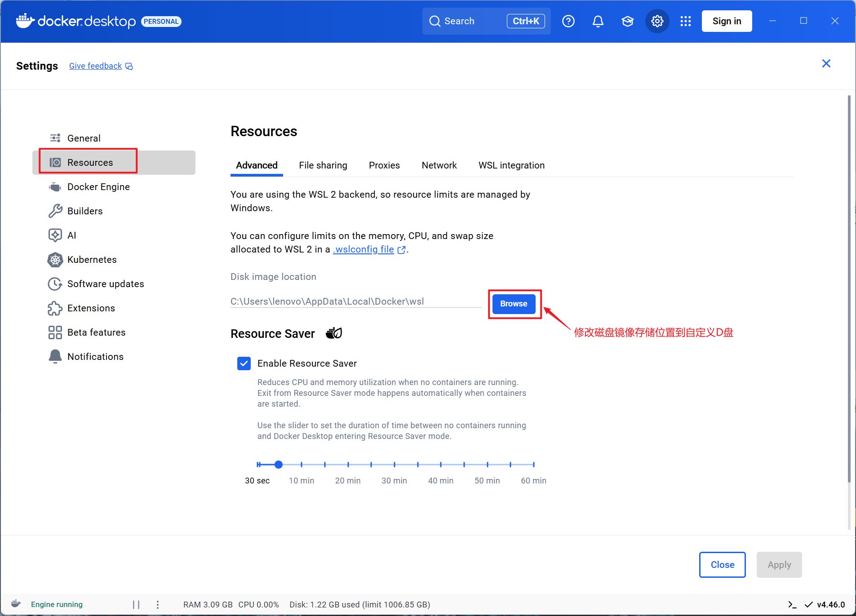Screen dimensions: 856x616
Task: Switch to the Advanced tab
Action: click(257, 165)
